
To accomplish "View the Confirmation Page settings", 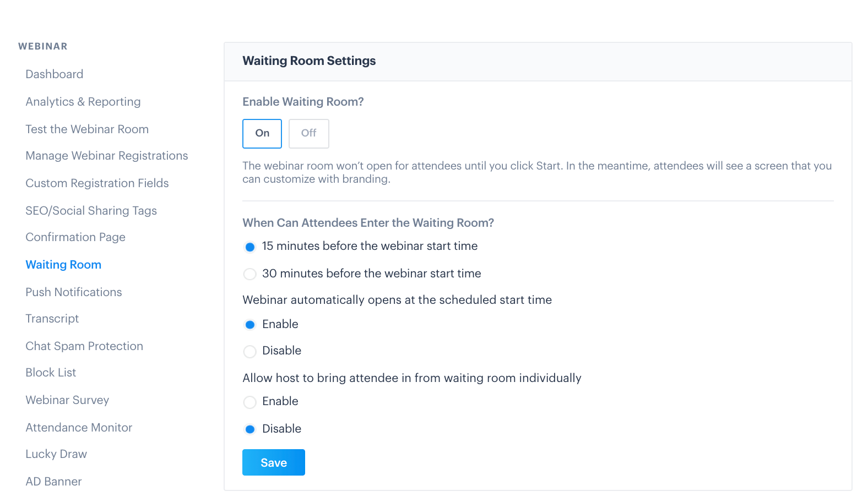I will 75,237.
